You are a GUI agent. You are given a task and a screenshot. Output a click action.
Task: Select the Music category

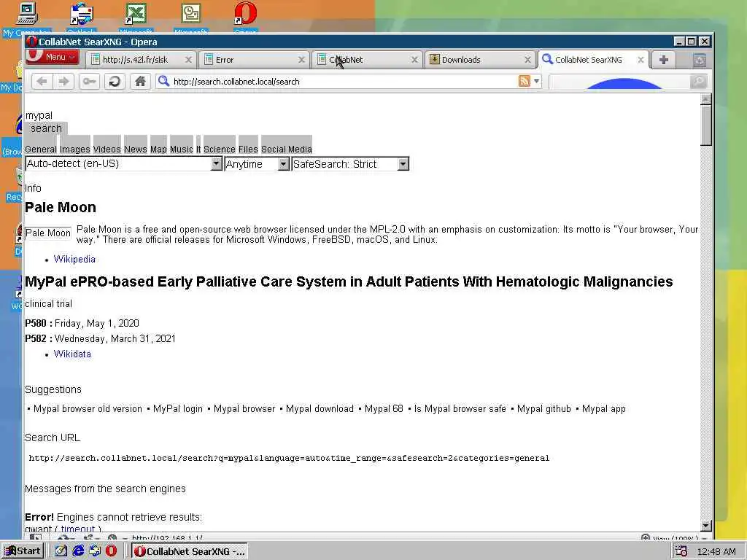pyautogui.click(x=182, y=149)
